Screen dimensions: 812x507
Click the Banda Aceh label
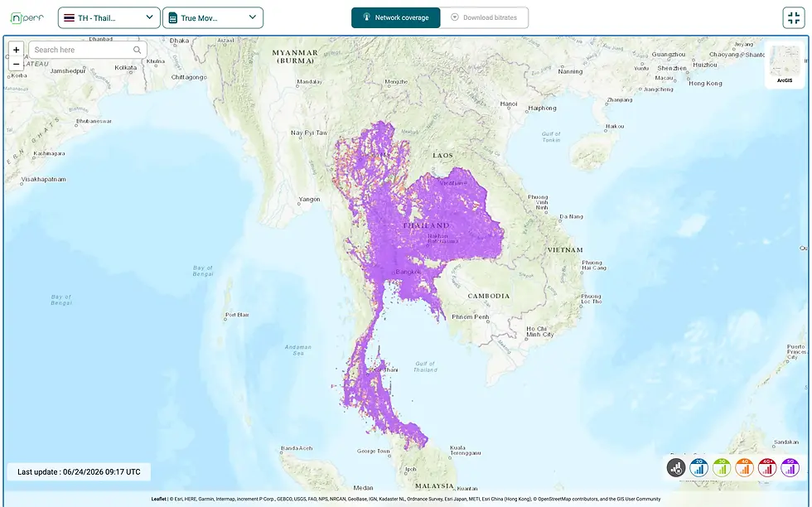point(297,448)
